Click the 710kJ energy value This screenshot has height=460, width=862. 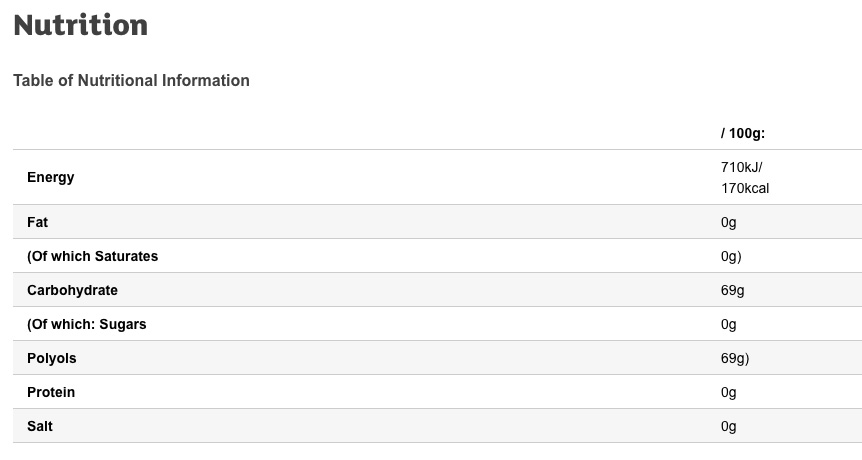[x=741, y=167]
